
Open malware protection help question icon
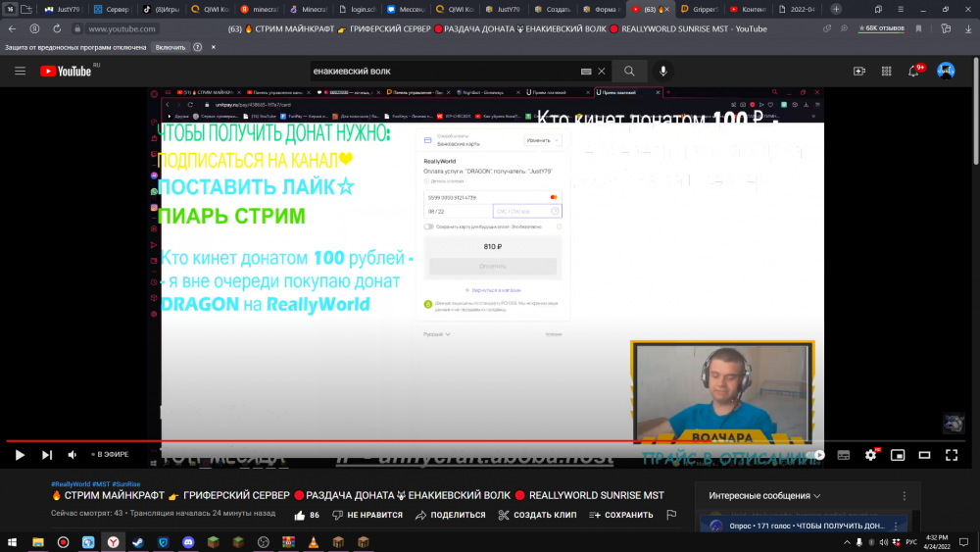pyautogui.click(x=198, y=47)
